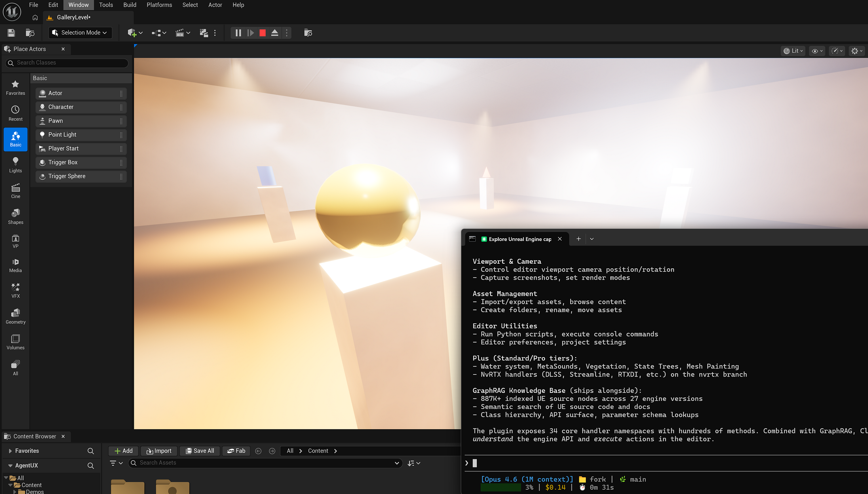Go to the home icon tab

pos(35,17)
